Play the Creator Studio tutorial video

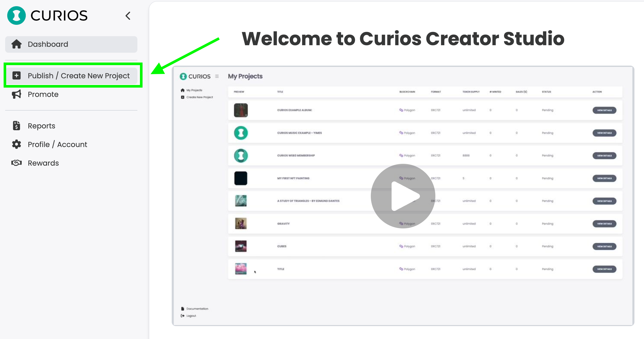tap(403, 196)
